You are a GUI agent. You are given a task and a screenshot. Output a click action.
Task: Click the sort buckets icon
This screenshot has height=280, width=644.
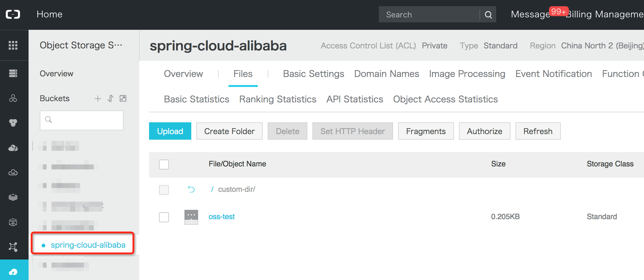111,99
